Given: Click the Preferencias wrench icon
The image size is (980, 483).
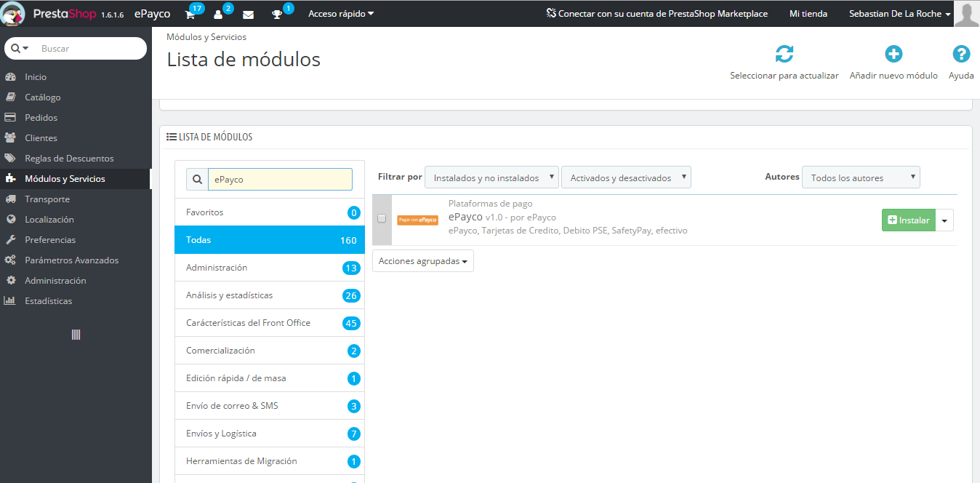Looking at the screenshot, I should [10, 239].
